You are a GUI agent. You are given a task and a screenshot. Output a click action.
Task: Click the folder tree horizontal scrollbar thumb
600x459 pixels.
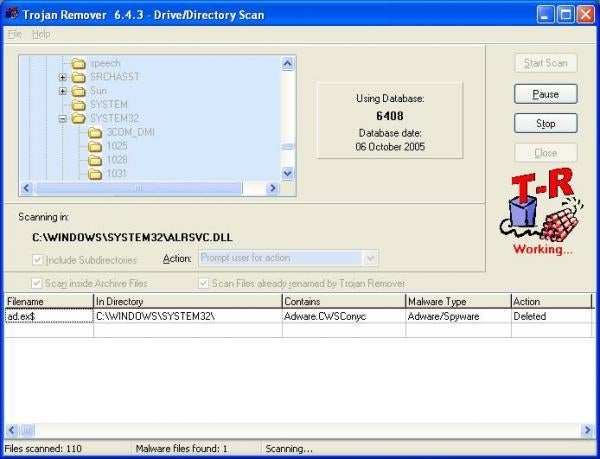click(138, 188)
